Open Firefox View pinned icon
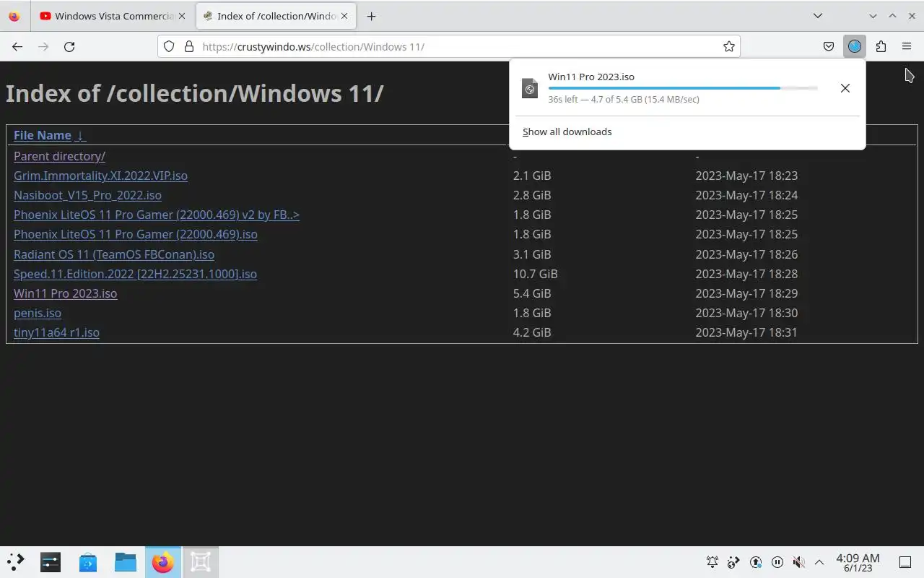The image size is (924, 578). (14, 16)
